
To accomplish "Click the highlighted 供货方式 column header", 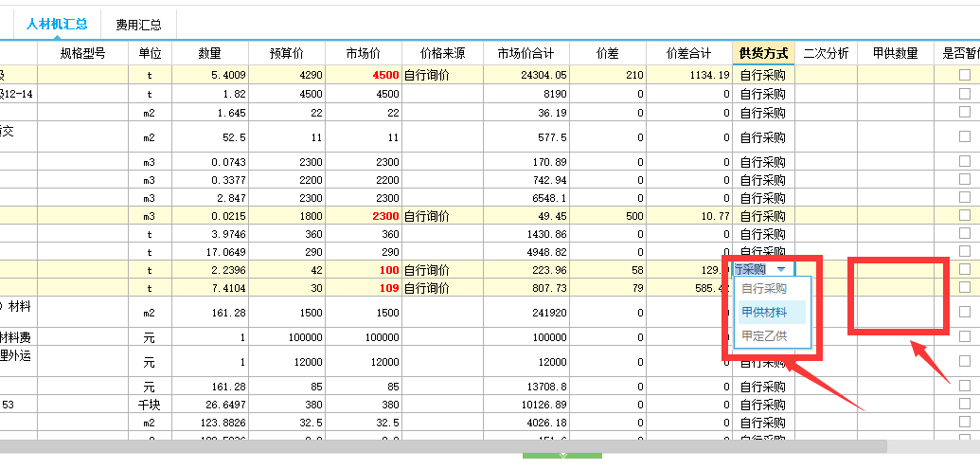I will 764,54.
